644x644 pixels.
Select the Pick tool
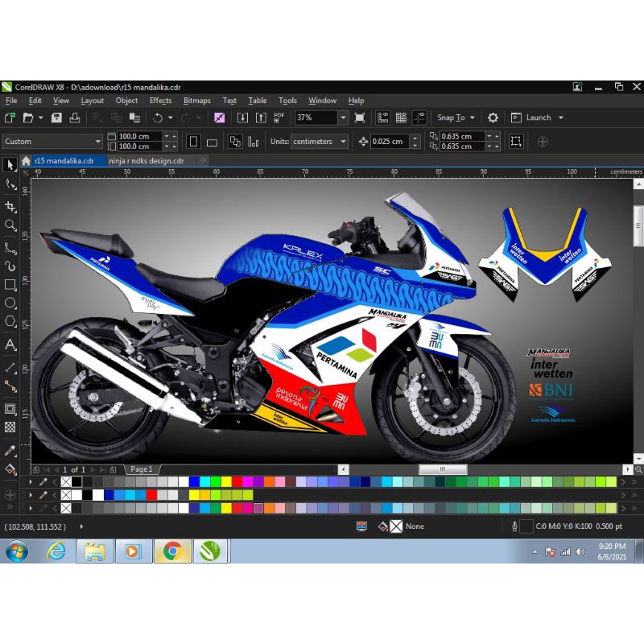tap(10, 164)
